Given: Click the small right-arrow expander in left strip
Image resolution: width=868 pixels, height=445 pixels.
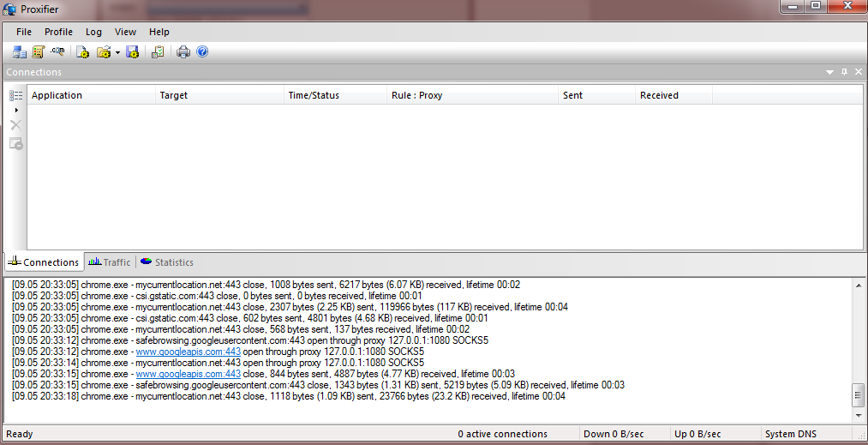Looking at the screenshot, I should [16, 111].
